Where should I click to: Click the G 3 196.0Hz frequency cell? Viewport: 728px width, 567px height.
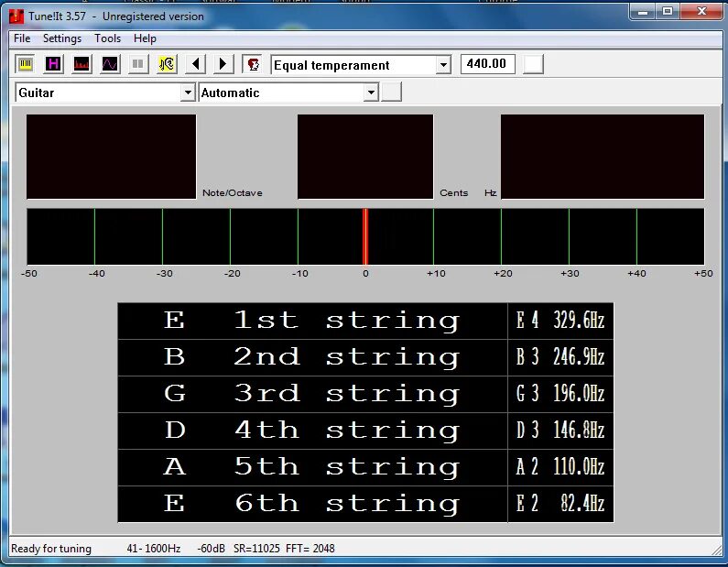[x=560, y=394]
